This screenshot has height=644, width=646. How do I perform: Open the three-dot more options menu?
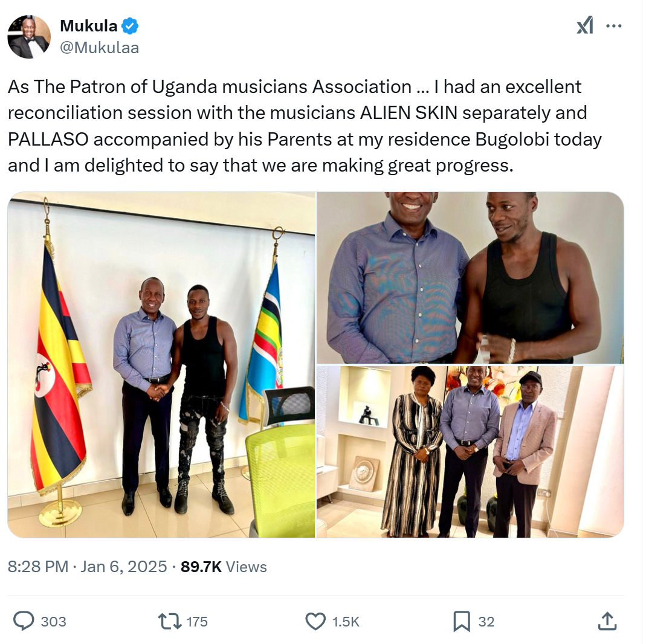coord(614,26)
